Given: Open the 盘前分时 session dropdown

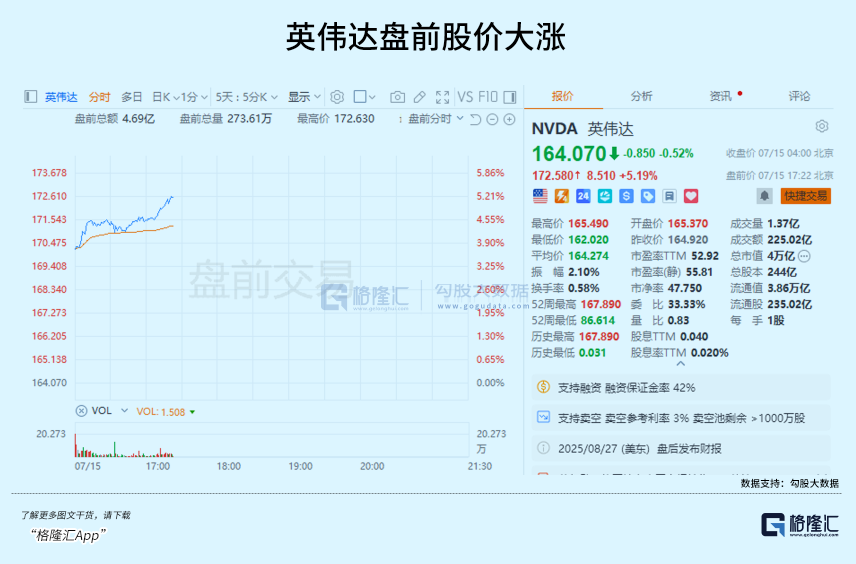Looking at the screenshot, I should 436,119.
